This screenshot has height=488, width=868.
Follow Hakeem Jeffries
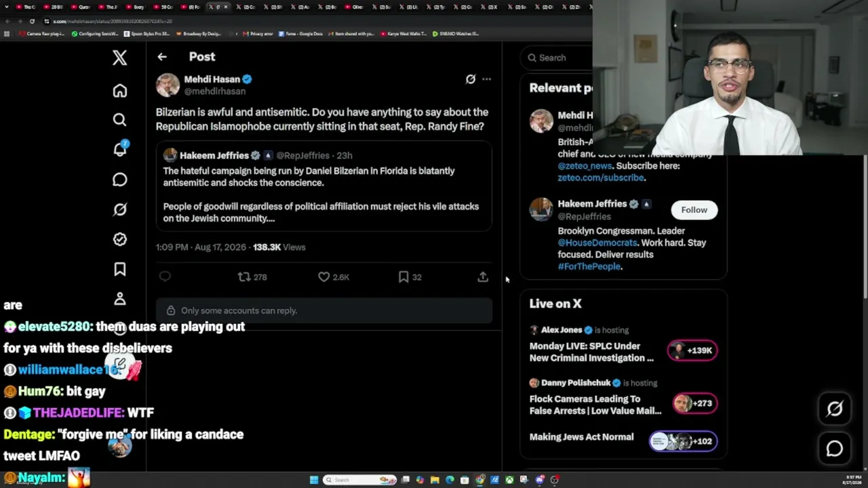[x=694, y=210]
